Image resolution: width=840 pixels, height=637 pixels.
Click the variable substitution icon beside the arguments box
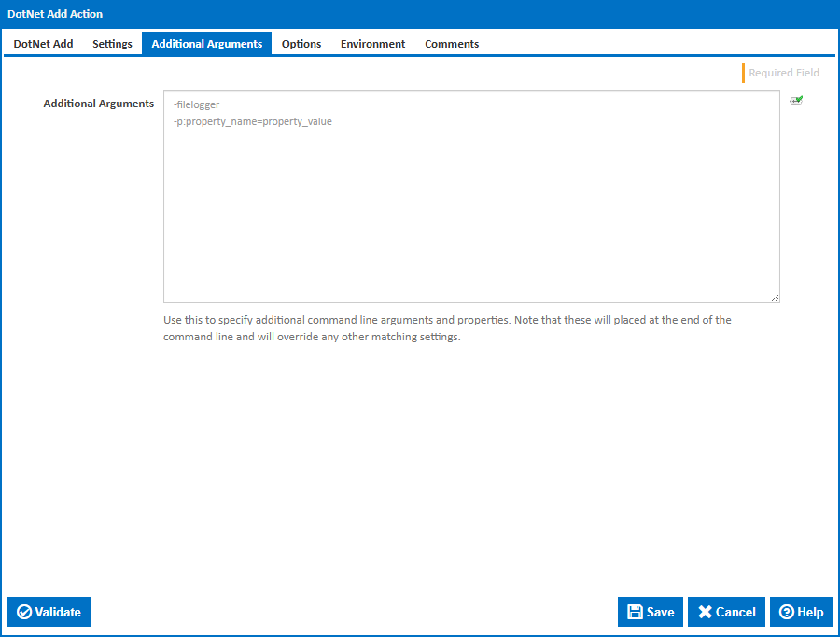point(796,100)
